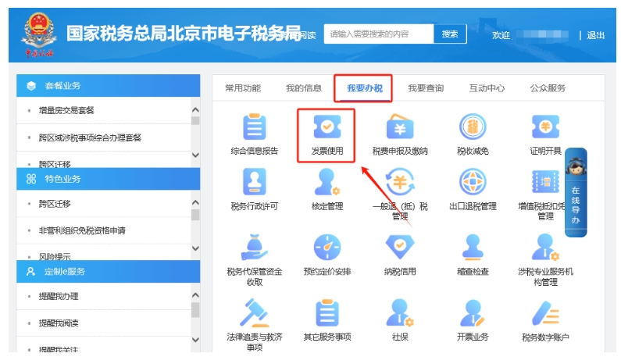Select the 税收减免 icon
Screen dimensions: 621x364
[x=473, y=127]
